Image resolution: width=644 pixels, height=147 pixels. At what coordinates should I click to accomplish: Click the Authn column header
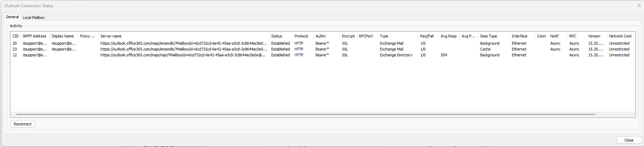click(326, 36)
